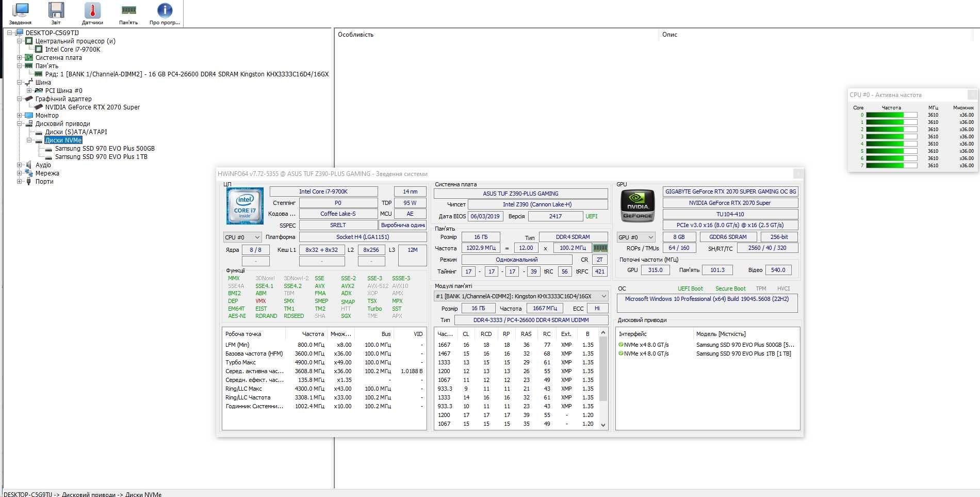Collapse the DESKTOP-C5G9TIJ root node
This screenshot has width=980, height=497.
(x=9, y=33)
